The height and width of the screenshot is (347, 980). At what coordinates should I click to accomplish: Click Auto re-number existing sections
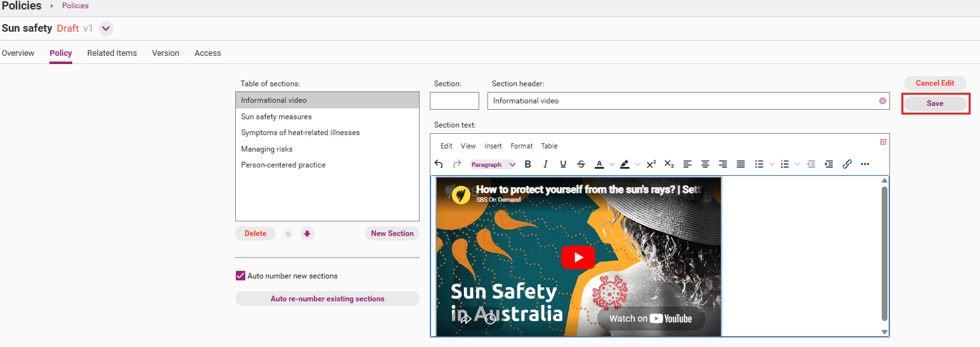(x=327, y=299)
